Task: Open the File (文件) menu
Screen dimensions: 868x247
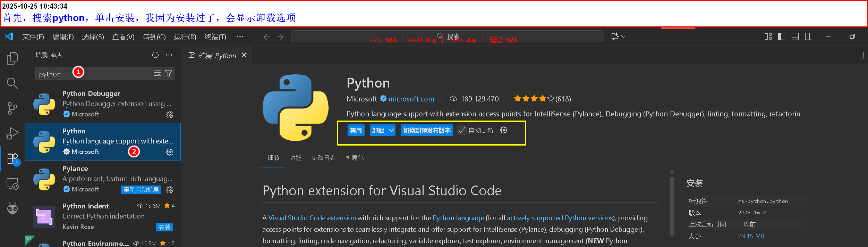Action: click(x=33, y=37)
